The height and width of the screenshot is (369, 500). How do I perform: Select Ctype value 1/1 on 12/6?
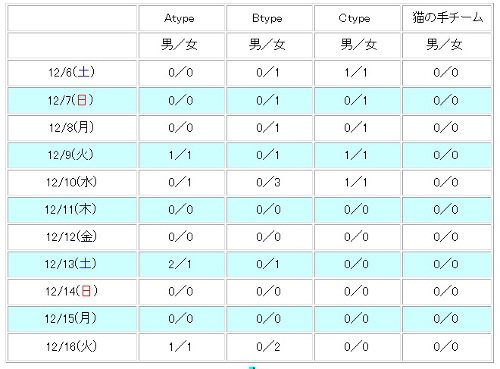pyautogui.click(x=357, y=73)
